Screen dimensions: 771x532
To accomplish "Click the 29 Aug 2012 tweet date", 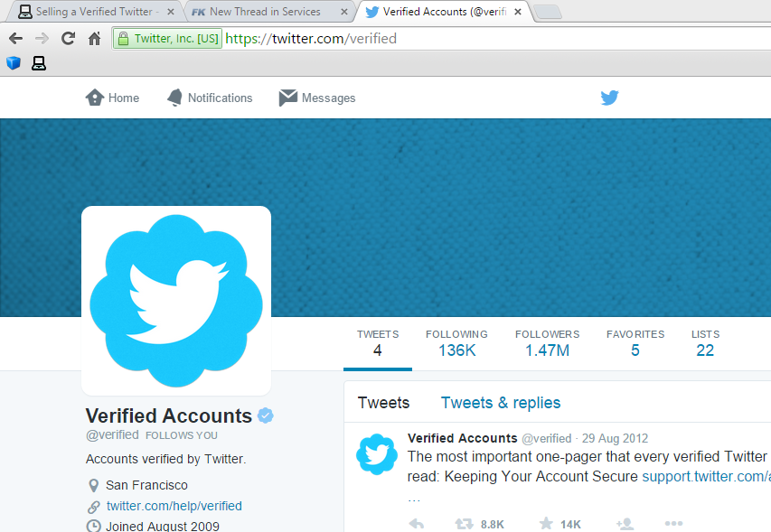I will [616, 438].
